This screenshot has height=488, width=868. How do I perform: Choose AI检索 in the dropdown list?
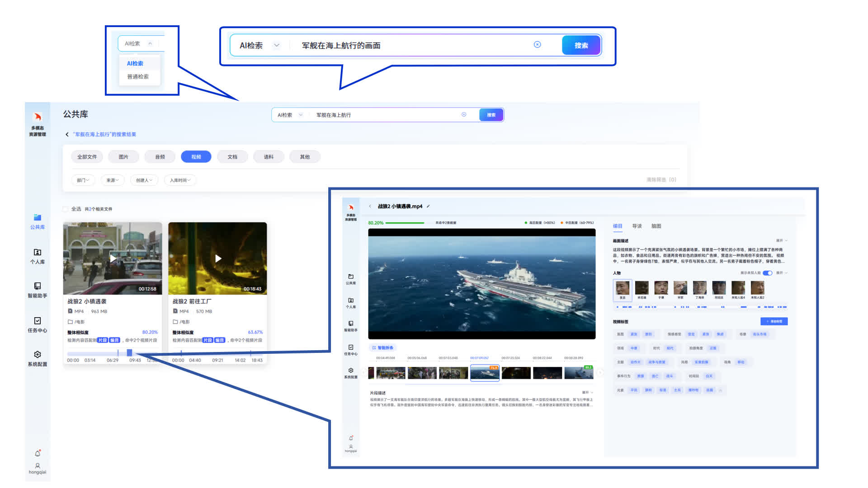tap(135, 63)
